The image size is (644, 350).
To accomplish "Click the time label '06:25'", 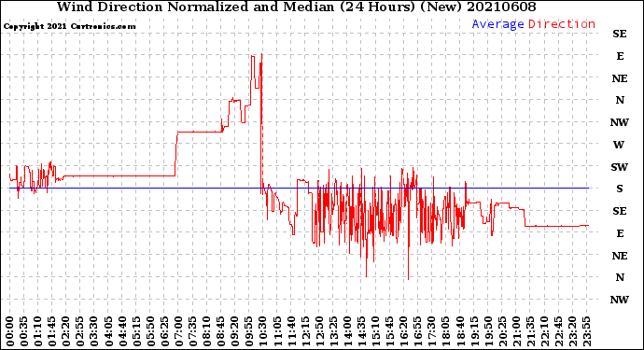I will click(164, 331).
